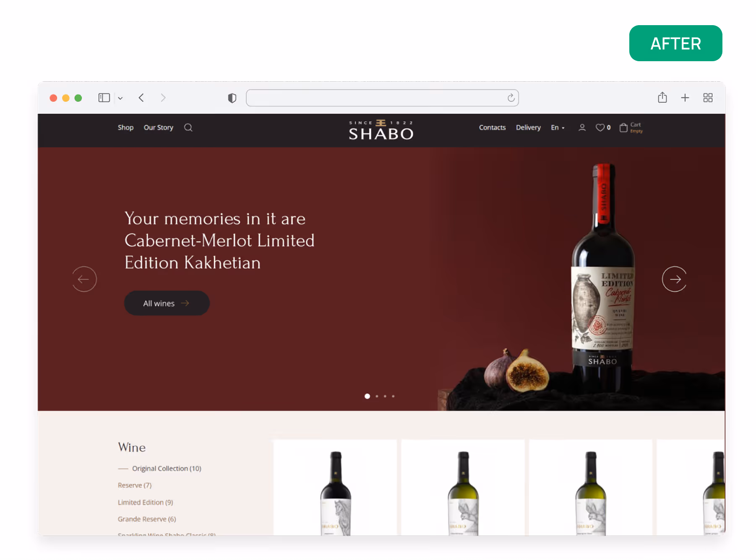This screenshot has width=756, height=560.
Task: Open the user account icon
Action: click(x=582, y=127)
